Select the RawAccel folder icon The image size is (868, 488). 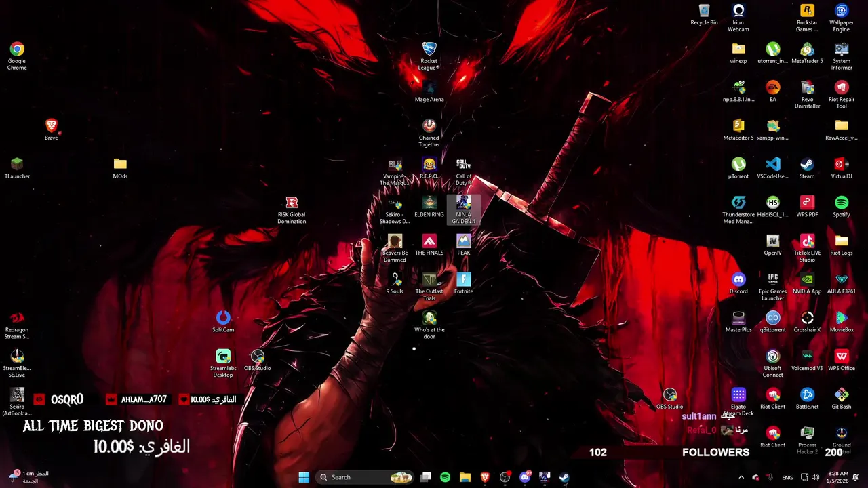click(x=842, y=129)
